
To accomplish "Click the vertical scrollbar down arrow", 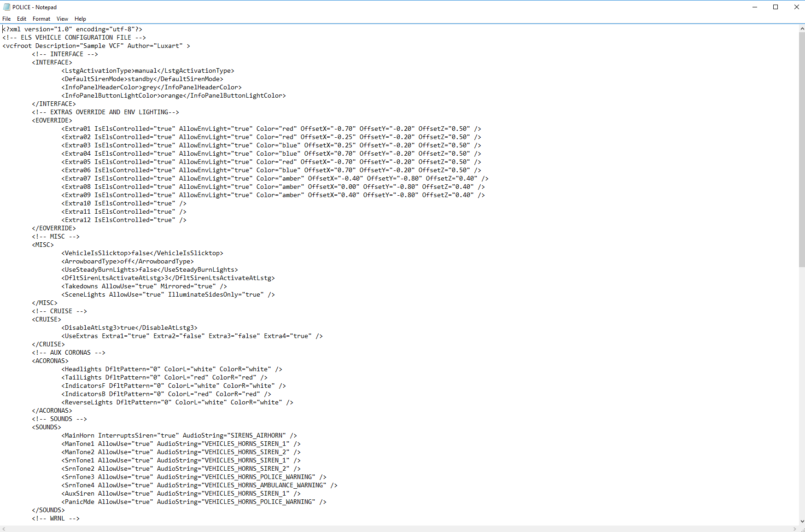I will coord(802,521).
